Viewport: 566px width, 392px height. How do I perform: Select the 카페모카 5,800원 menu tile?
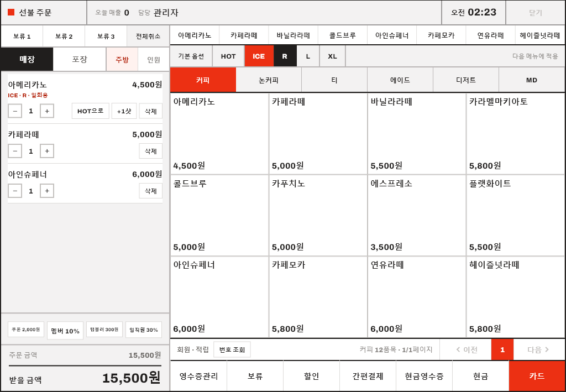pos(318,297)
